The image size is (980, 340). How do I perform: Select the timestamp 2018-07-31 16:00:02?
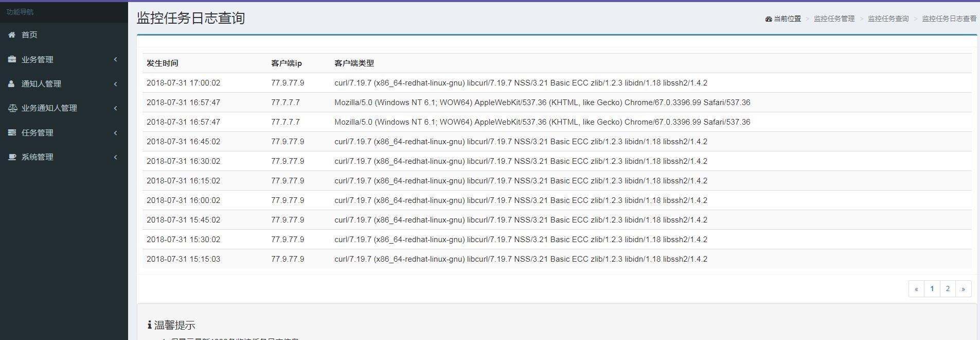[x=183, y=200]
